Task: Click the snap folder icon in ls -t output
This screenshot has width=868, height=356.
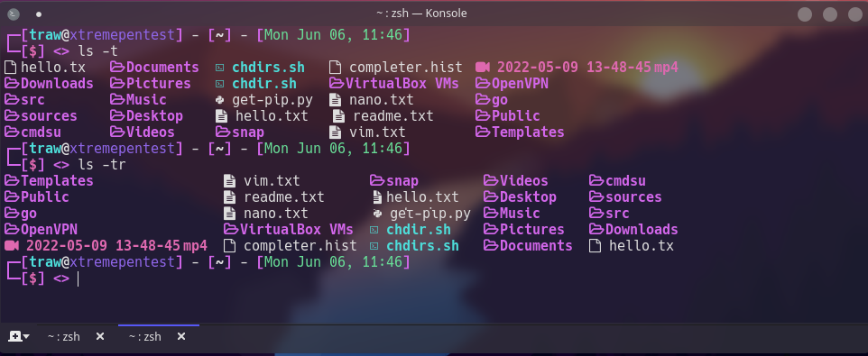Action: coord(223,132)
